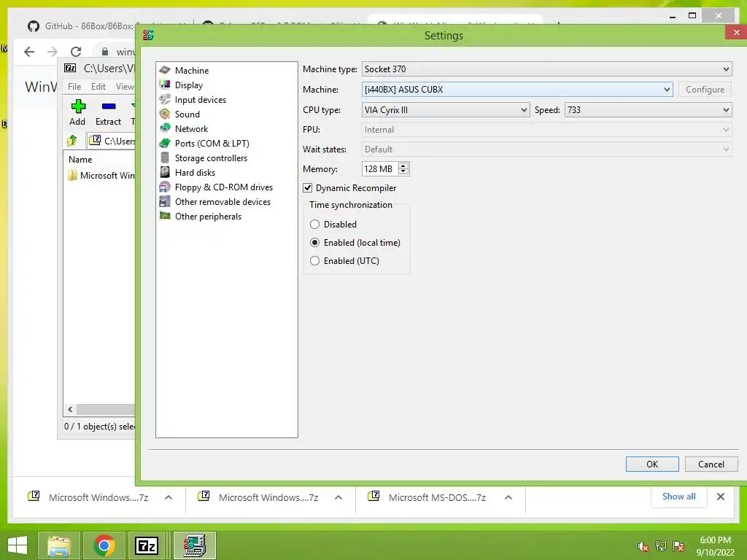This screenshot has width=747, height=560.
Task: Open Ports (COM & LPT) category
Action: (212, 144)
